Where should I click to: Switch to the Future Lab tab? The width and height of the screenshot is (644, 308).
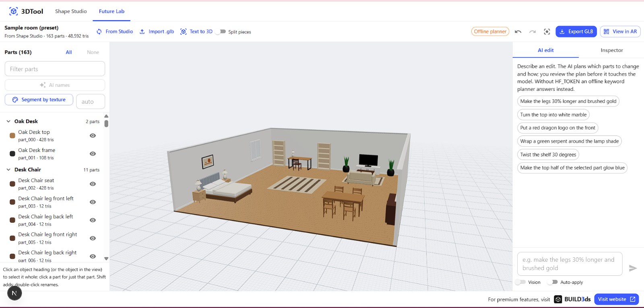(x=111, y=11)
